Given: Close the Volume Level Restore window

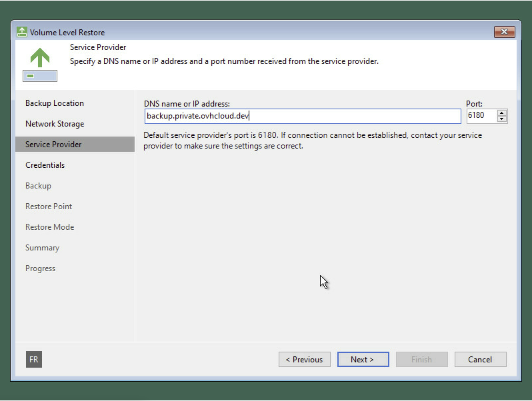Looking at the screenshot, I should tap(503, 32).
